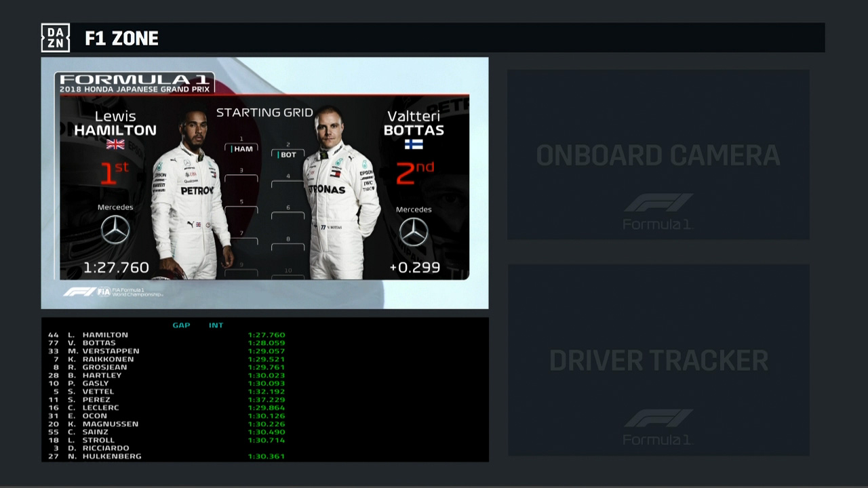Select the D. RICCIARDO timing row
The image size is (868, 488).
167,449
